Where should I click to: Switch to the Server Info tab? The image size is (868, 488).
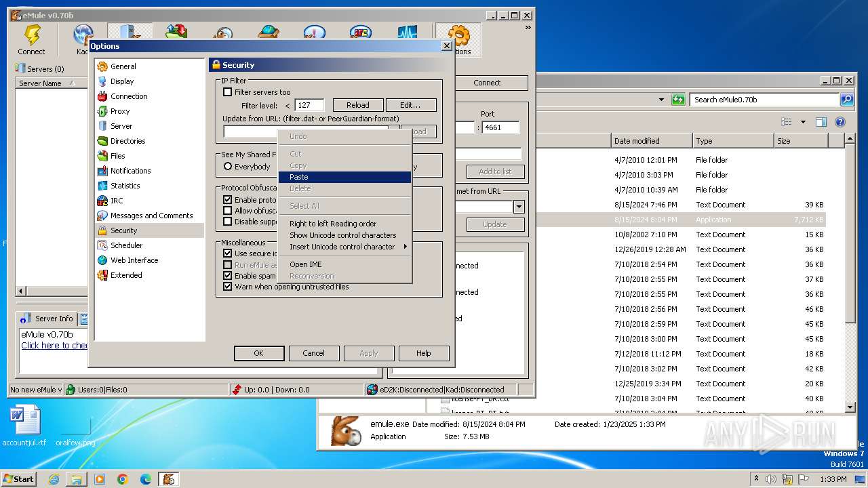pyautogui.click(x=47, y=319)
